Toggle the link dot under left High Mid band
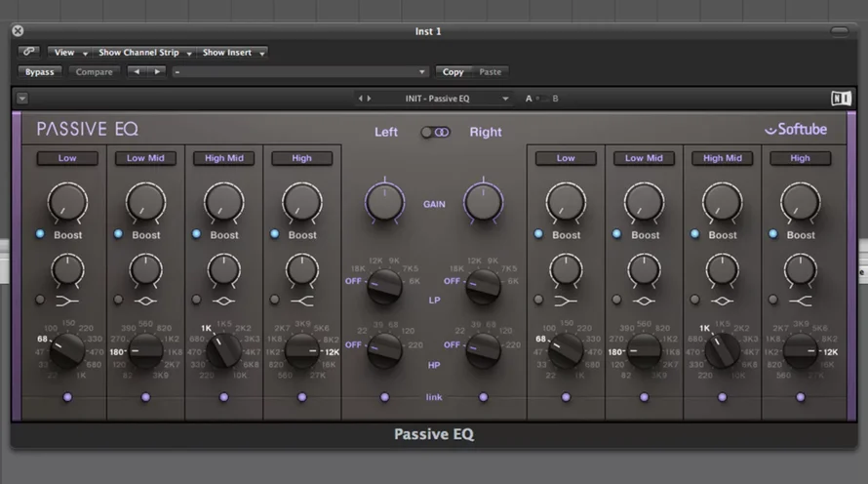This screenshot has height=484, width=868. 223,397
